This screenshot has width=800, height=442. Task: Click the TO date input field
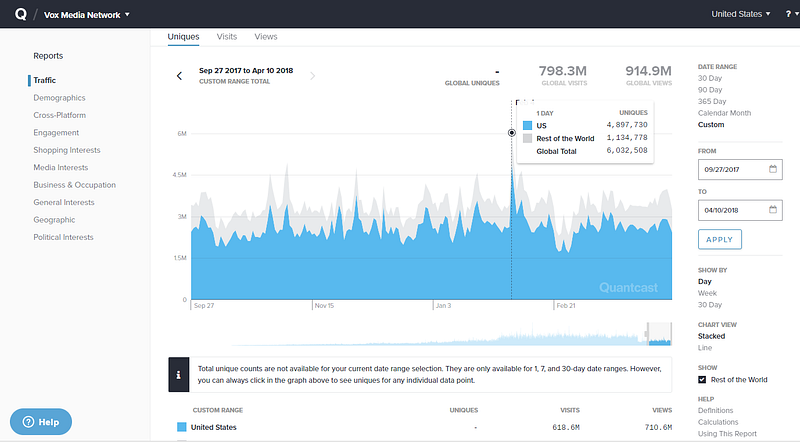[x=740, y=210]
